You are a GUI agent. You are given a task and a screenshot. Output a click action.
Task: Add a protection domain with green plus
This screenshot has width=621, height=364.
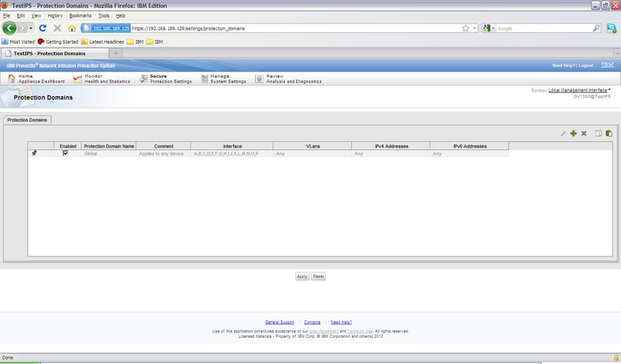[573, 133]
